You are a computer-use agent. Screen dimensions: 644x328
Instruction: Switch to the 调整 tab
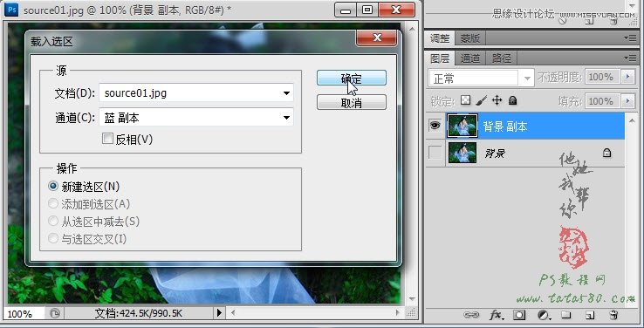click(x=440, y=38)
